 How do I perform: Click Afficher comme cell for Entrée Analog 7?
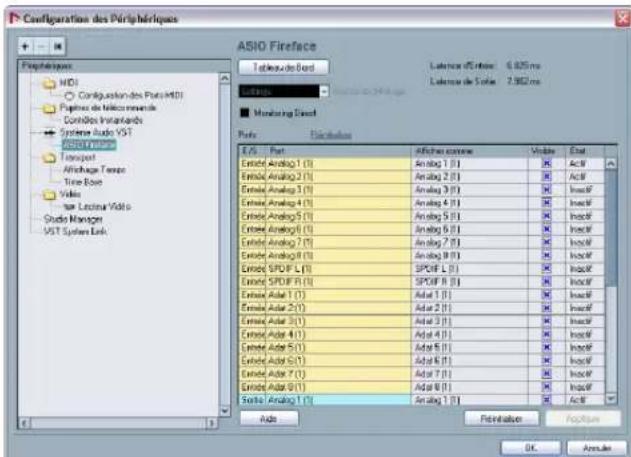click(470, 243)
